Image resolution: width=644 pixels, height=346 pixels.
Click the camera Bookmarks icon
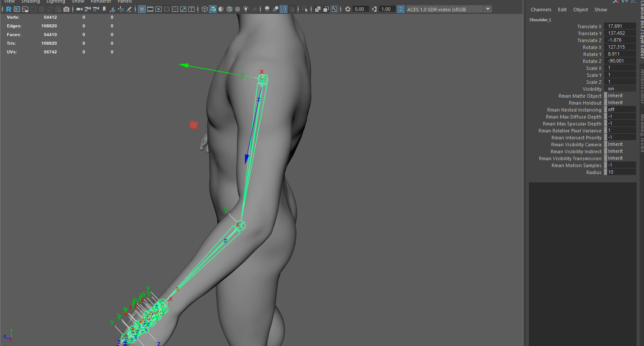pyautogui.click(x=104, y=9)
